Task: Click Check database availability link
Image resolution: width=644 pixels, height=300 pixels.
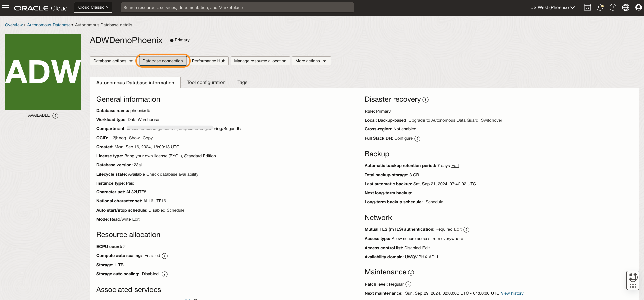Action: [x=172, y=174]
